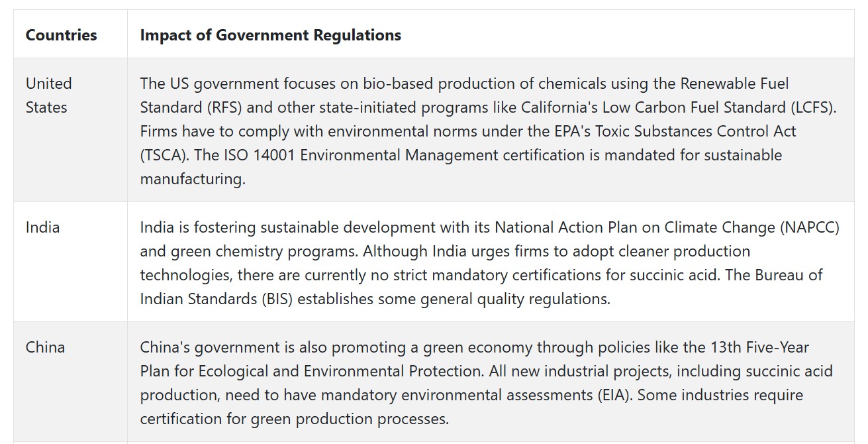
Task: Click 'certification for green production processes' text
Action: pos(294,418)
